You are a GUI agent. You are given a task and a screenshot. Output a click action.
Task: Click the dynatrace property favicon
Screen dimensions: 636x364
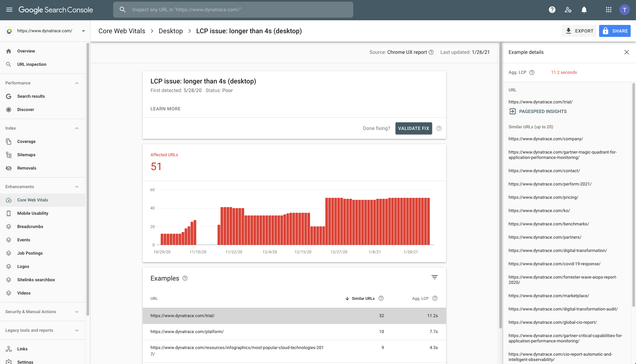9,31
